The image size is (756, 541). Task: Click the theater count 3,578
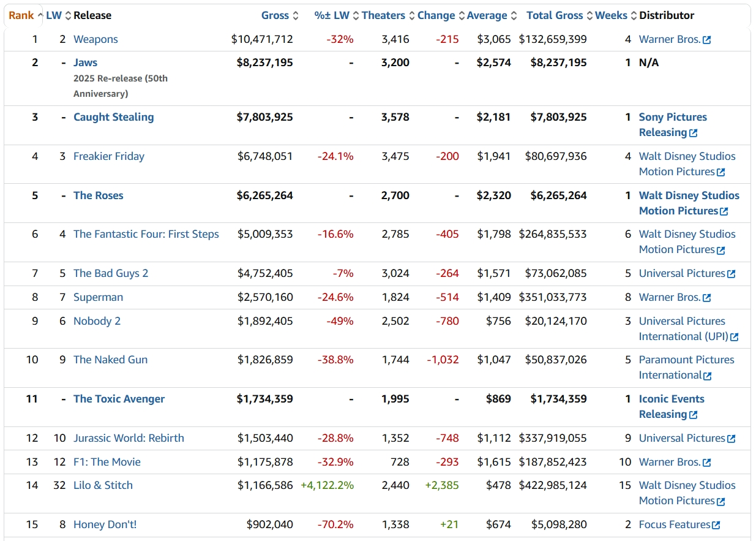tap(395, 117)
